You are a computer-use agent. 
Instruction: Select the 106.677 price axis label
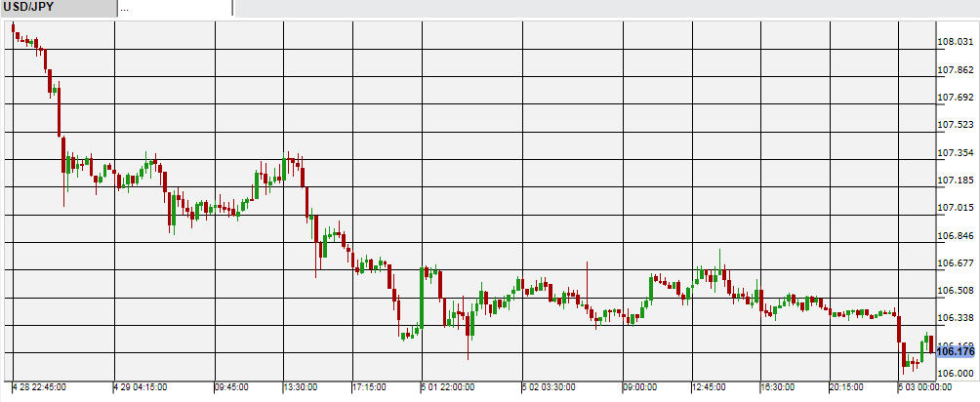click(x=956, y=263)
